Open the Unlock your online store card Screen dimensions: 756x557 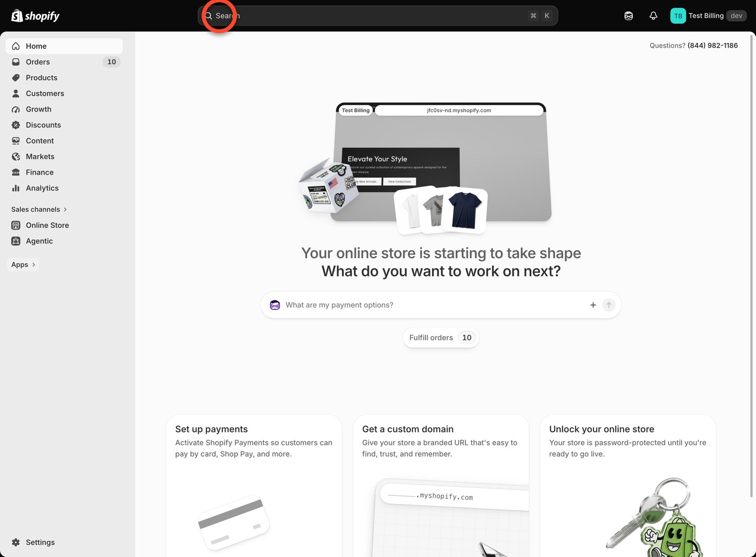click(x=627, y=486)
